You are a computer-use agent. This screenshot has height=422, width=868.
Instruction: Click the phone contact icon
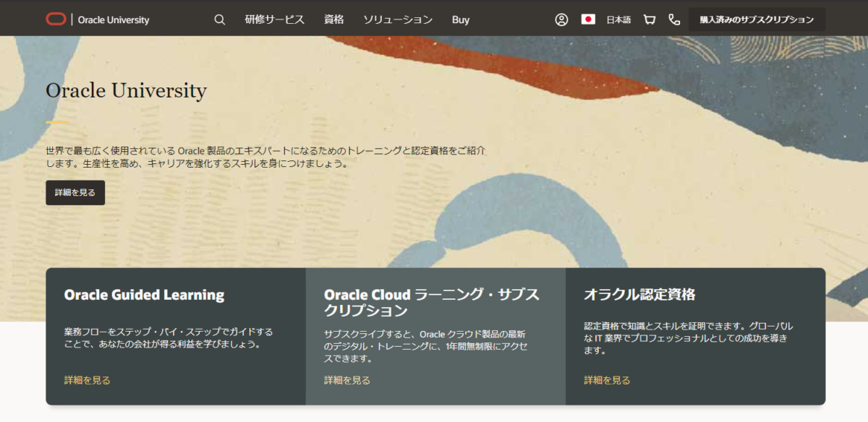click(674, 20)
